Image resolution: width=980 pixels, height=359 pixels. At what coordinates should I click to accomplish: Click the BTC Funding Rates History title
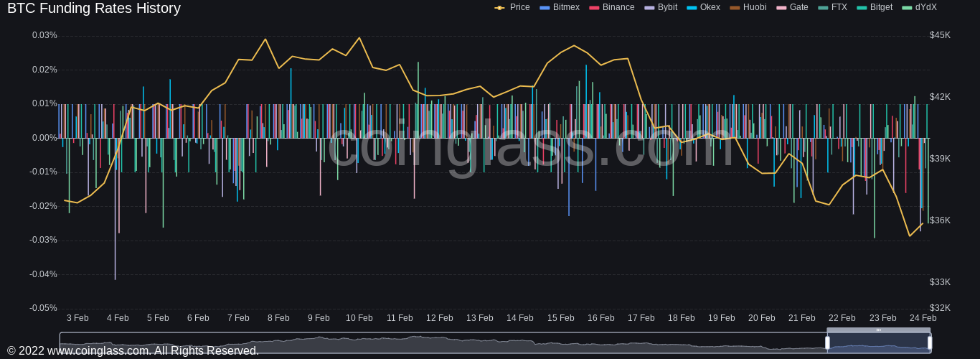[x=94, y=9]
